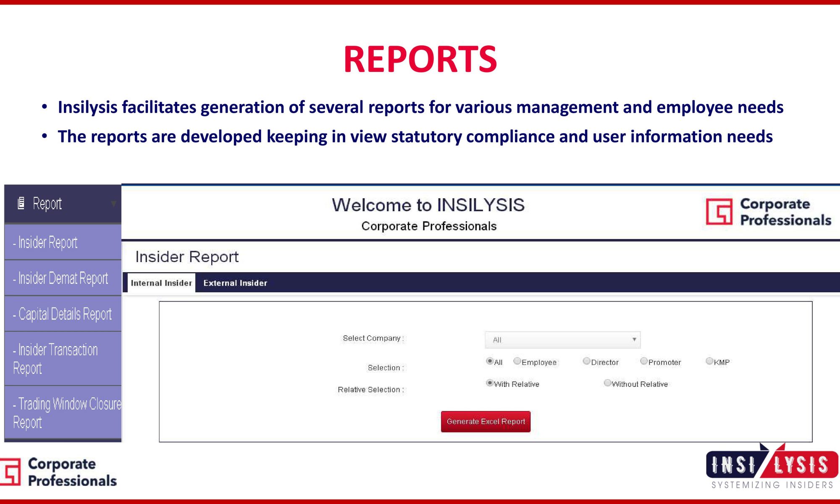Select the Employee radio button
Viewport: 840px width, 504px height.
point(517,361)
